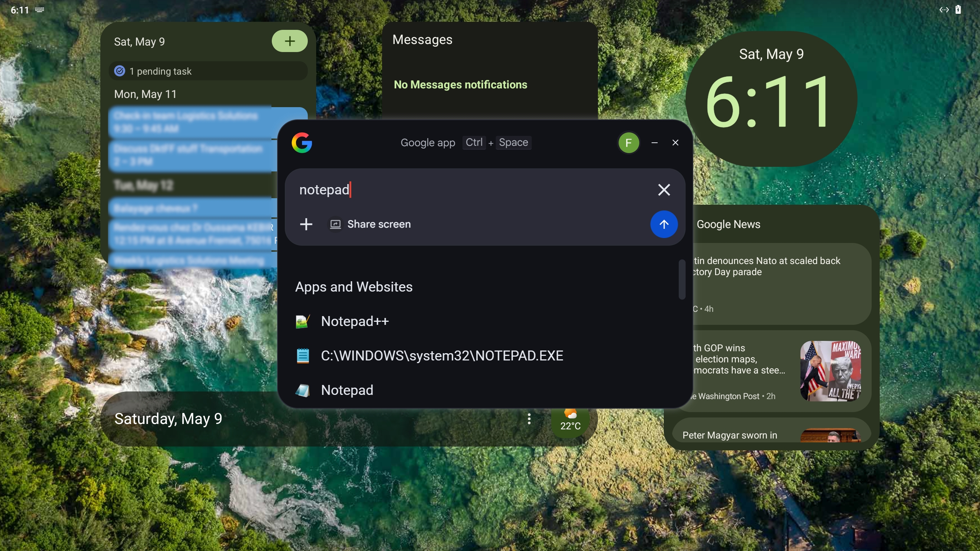
Task: Click the Share screen button
Action: 371,224
